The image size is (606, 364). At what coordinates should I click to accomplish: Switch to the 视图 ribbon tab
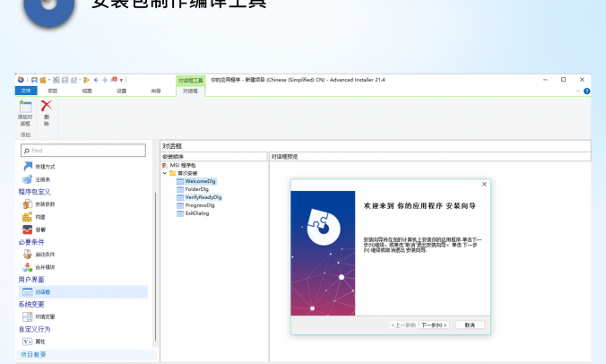click(87, 91)
